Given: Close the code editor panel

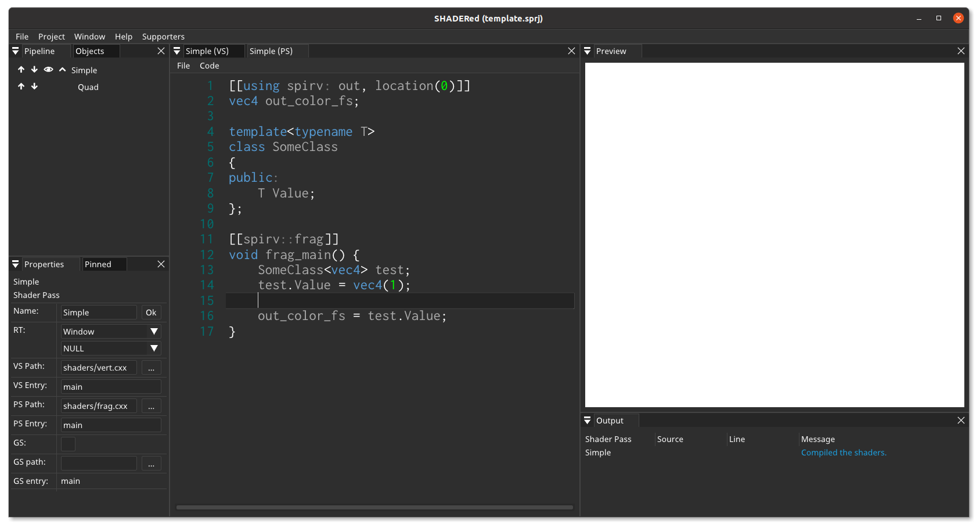Looking at the screenshot, I should click(x=572, y=51).
